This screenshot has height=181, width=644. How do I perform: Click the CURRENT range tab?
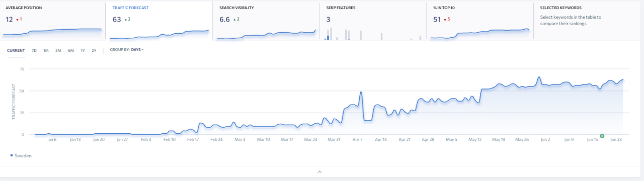click(16, 50)
